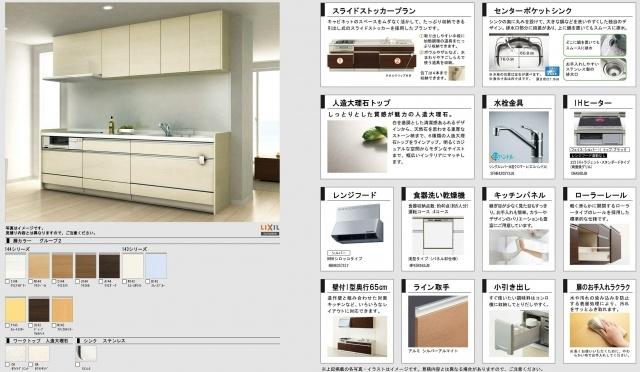Image resolution: width=640 pixels, height=372 pixels.
Task: View the water faucet photo
Action: tap(519, 138)
